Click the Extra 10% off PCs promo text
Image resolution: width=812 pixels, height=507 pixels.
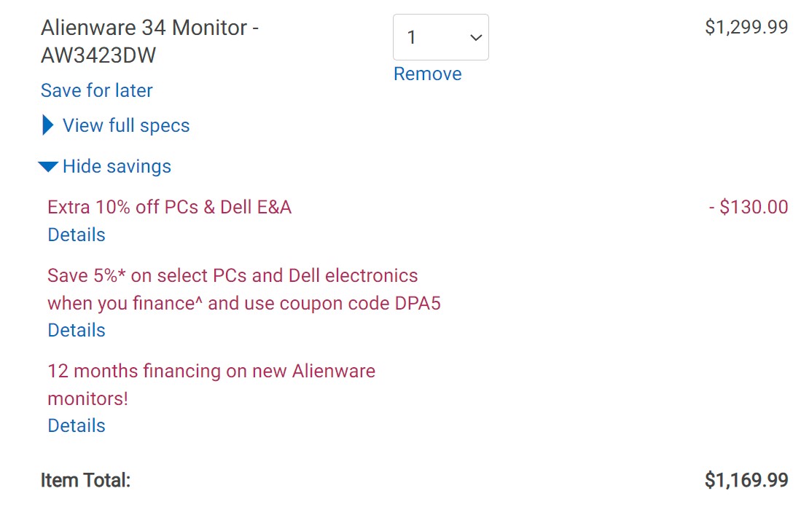click(169, 207)
